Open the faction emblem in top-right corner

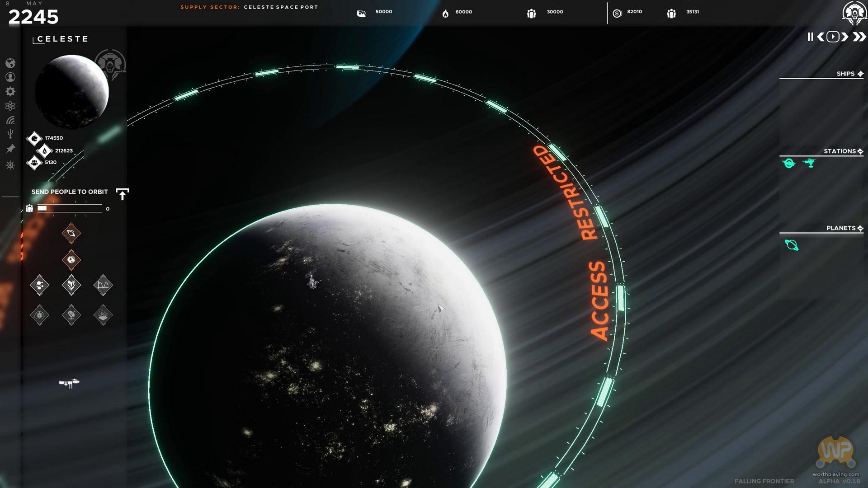tap(854, 13)
